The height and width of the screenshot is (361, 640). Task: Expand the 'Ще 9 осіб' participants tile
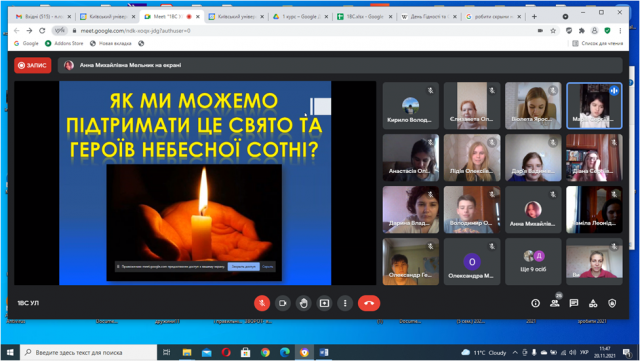(533, 262)
